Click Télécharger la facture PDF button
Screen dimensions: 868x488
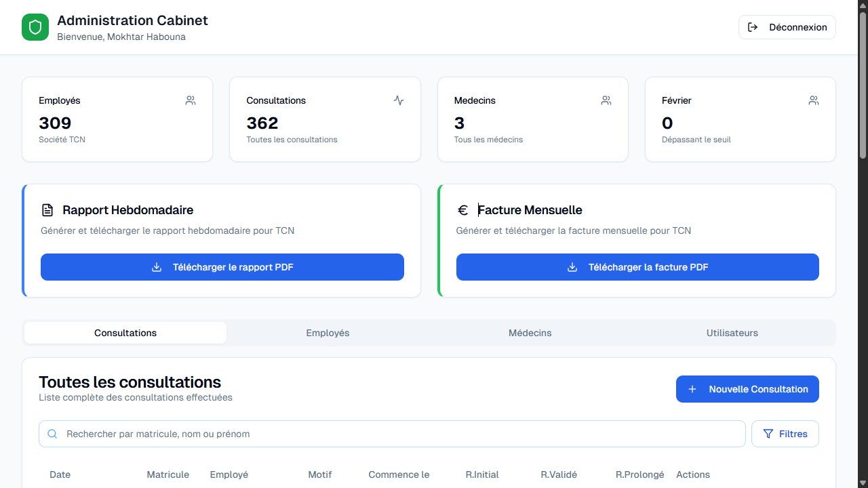[x=637, y=267]
